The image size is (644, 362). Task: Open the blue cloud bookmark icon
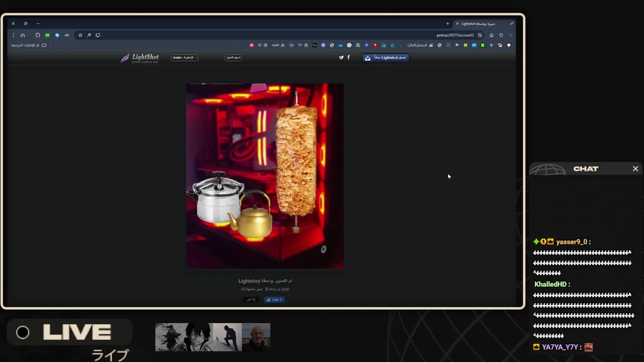pyautogui.click(x=341, y=45)
